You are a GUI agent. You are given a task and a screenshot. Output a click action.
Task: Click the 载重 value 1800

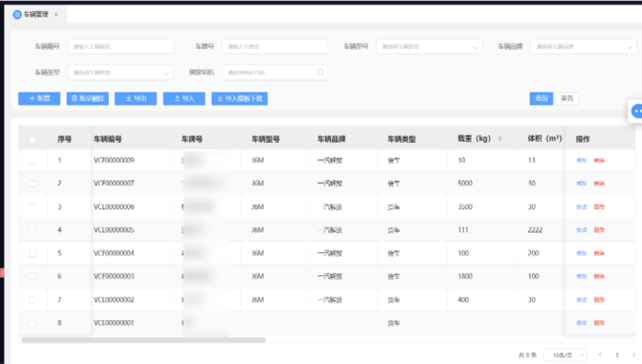[465, 276]
